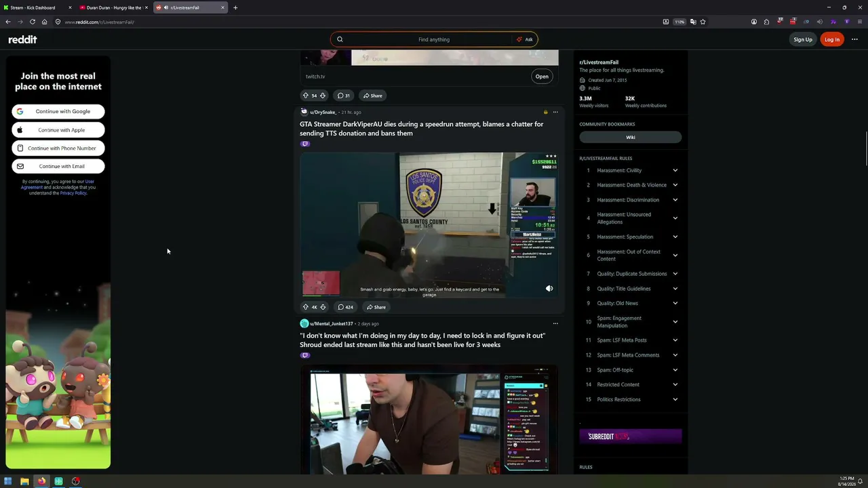Unmute the DarkViperAU video sound
This screenshot has width=868, height=488.
549,289
